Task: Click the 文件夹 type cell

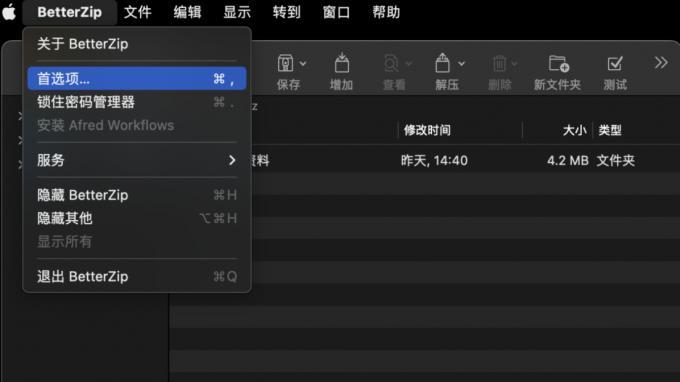Action: [615, 160]
